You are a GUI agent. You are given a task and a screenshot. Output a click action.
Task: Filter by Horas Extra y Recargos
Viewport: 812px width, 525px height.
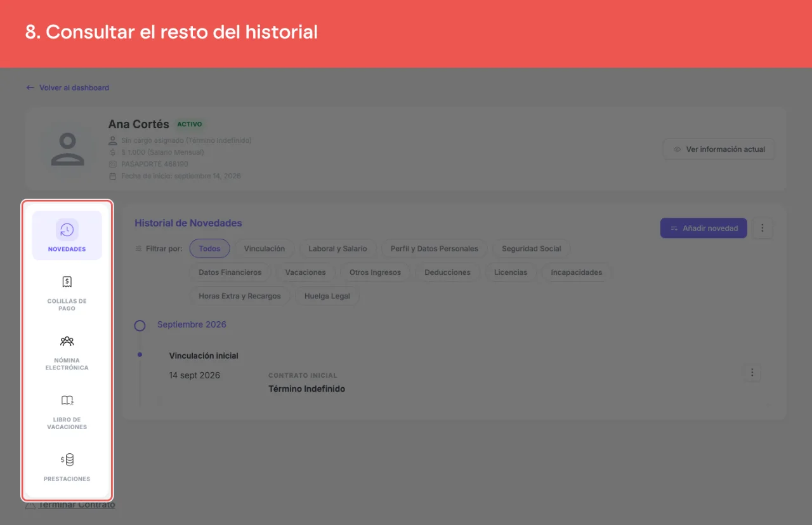[x=240, y=296]
